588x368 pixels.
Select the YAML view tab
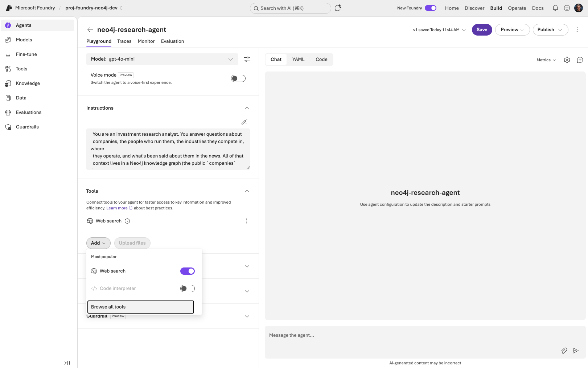click(299, 60)
